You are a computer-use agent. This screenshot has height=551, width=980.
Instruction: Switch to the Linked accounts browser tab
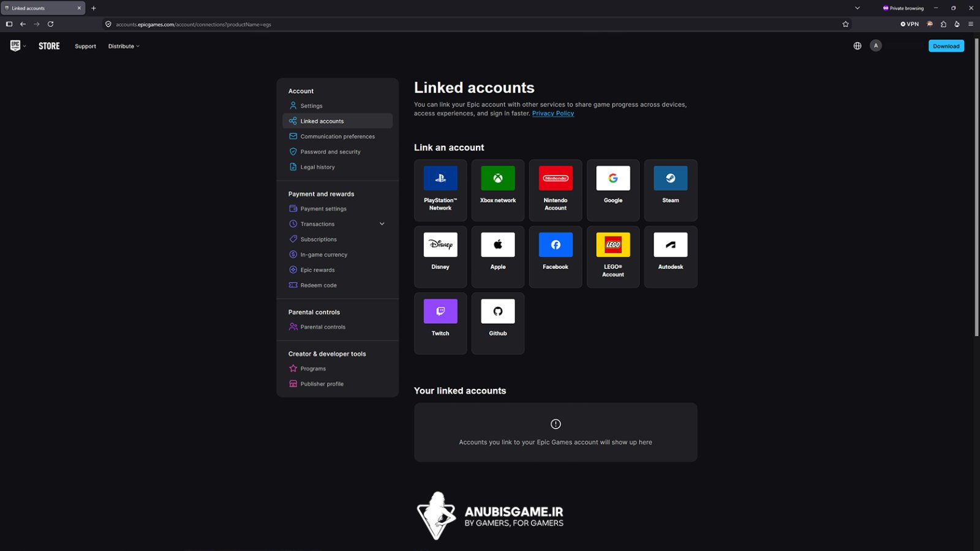(x=43, y=8)
